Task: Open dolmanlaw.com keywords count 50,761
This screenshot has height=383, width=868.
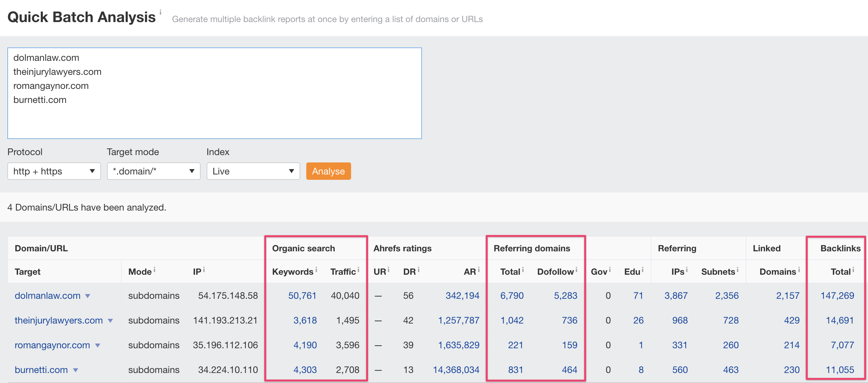Action: (x=302, y=295)
